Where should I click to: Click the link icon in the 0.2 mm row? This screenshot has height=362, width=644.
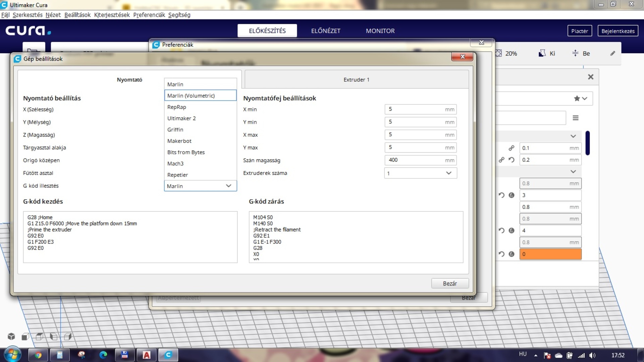click(501, 160)
